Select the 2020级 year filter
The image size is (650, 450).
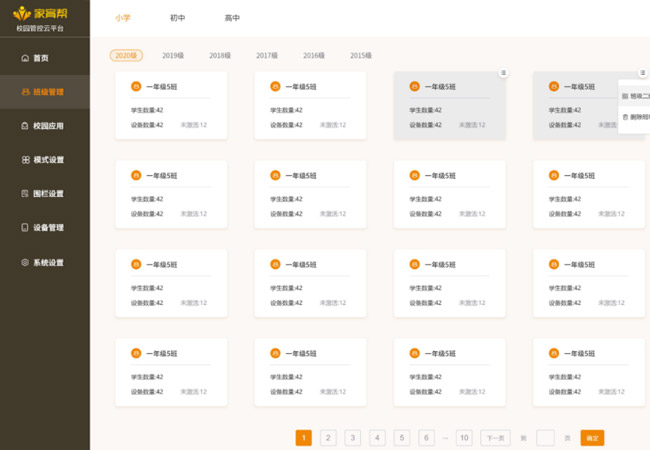tap(126, 56)
